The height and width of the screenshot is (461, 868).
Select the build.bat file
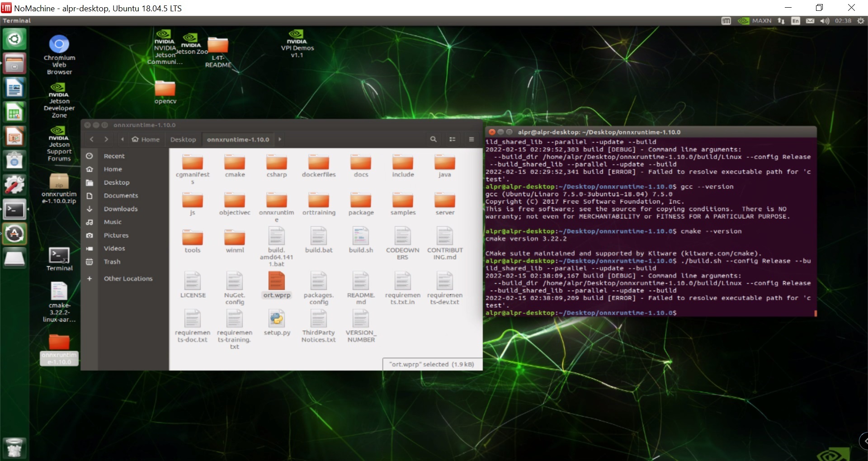319,240
